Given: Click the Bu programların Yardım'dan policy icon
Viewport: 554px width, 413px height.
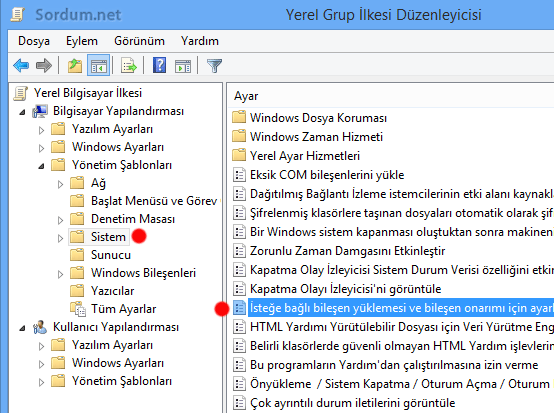Looking at the screenshot, I should click(x=240, y=365).
